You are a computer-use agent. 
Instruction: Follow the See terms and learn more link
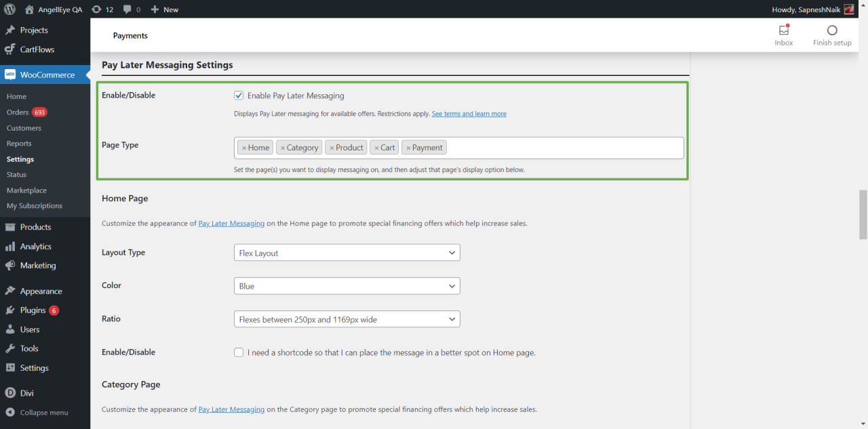pos(469,114)
